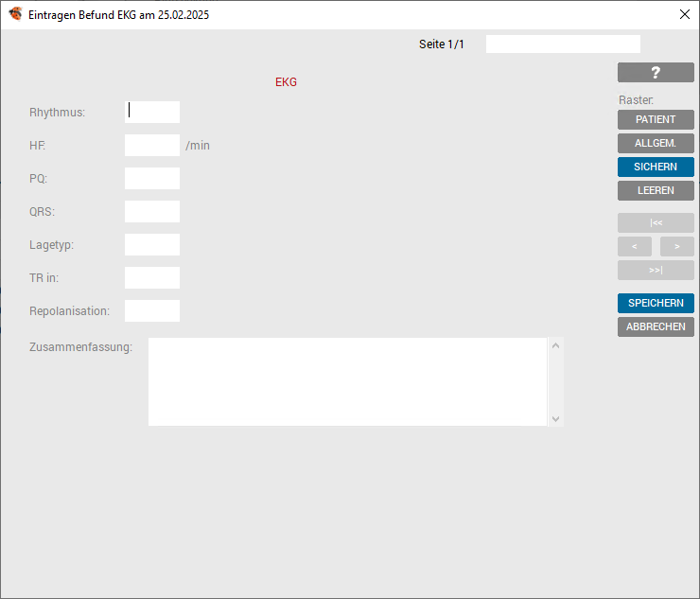Jump to last page with >>| button
This screenshot has width=700, height=599.
(x=656, y=271)
